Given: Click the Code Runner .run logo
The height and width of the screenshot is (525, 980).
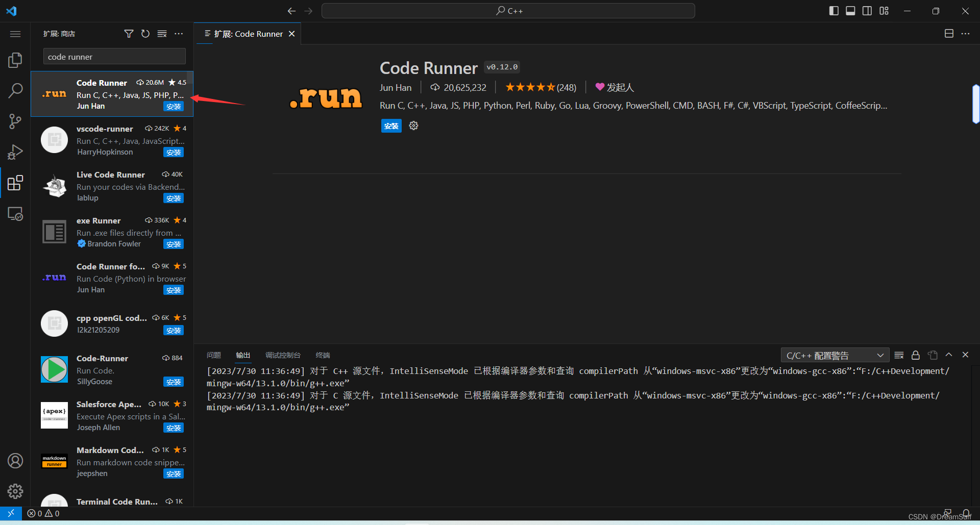Looking at the screenshot, I should pyautogui.click(x=326, y=97).
